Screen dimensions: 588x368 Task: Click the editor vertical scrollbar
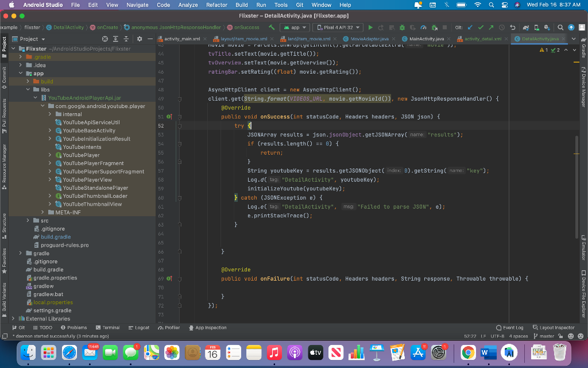(x=577, y=187)
